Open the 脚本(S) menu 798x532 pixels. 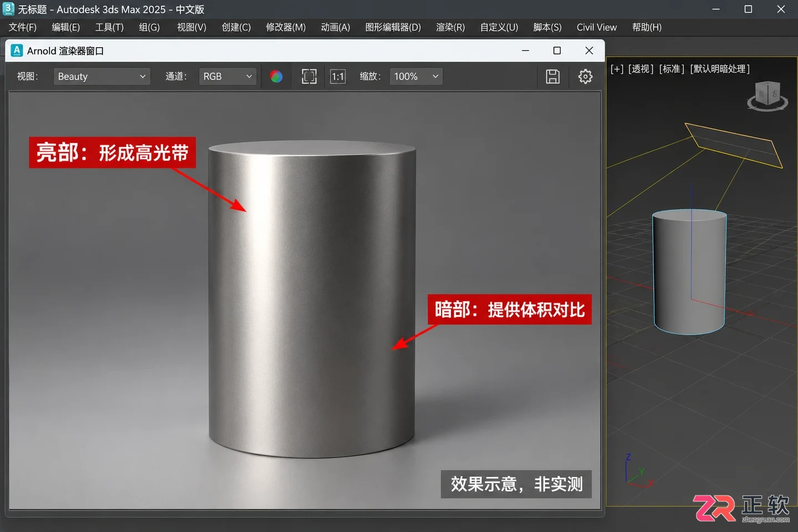(x=548, y=27)
